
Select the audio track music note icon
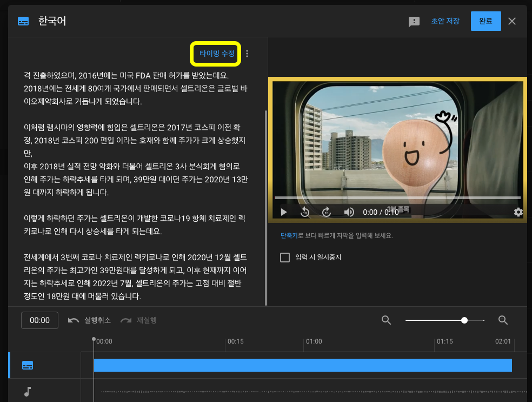pyautogui.click(x=28, y=392)
